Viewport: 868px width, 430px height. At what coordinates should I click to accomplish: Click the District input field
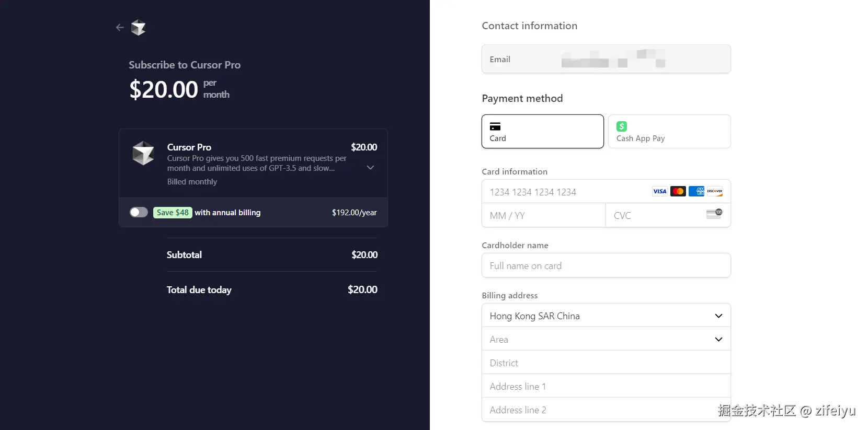point(606,363)
